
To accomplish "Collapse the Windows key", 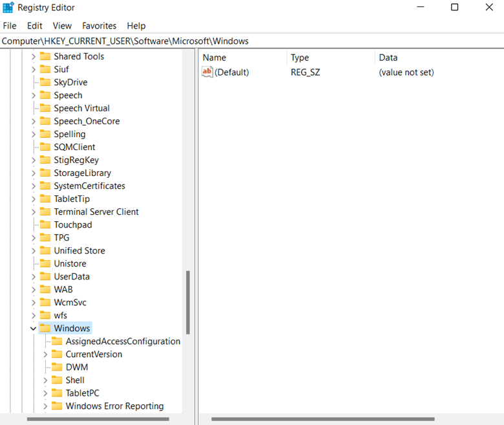I will [33, 329].
